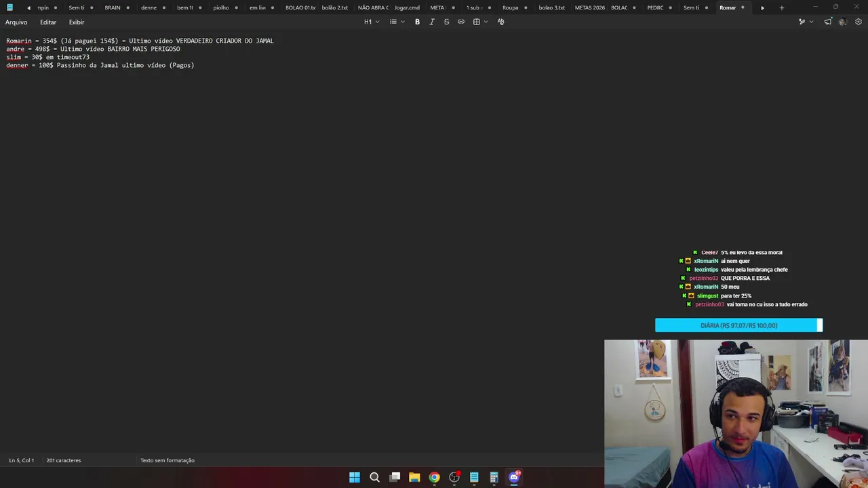Open taskbar Search
This screenshot has width=868, height=488.
point(374,477)
